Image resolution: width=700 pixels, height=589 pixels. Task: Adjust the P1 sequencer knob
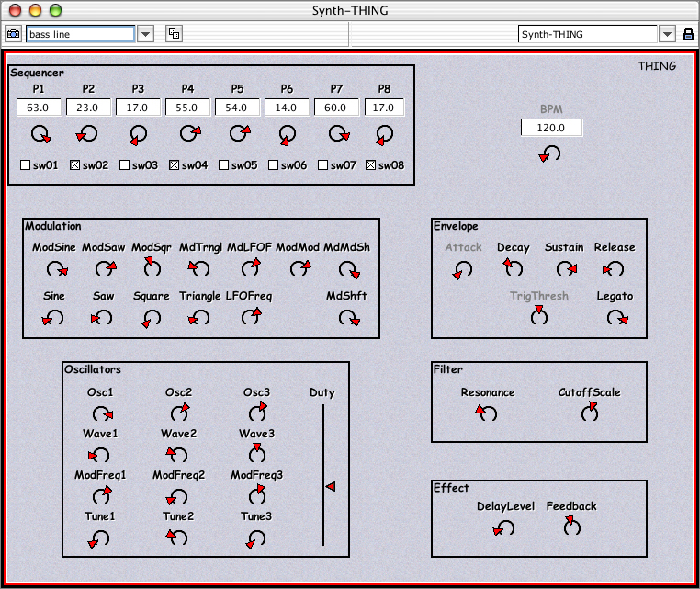[x=40, y=134]
